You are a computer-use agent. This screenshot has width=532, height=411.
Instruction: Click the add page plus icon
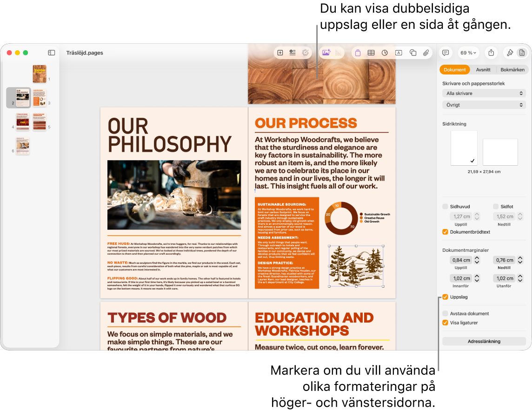[280, 53]
